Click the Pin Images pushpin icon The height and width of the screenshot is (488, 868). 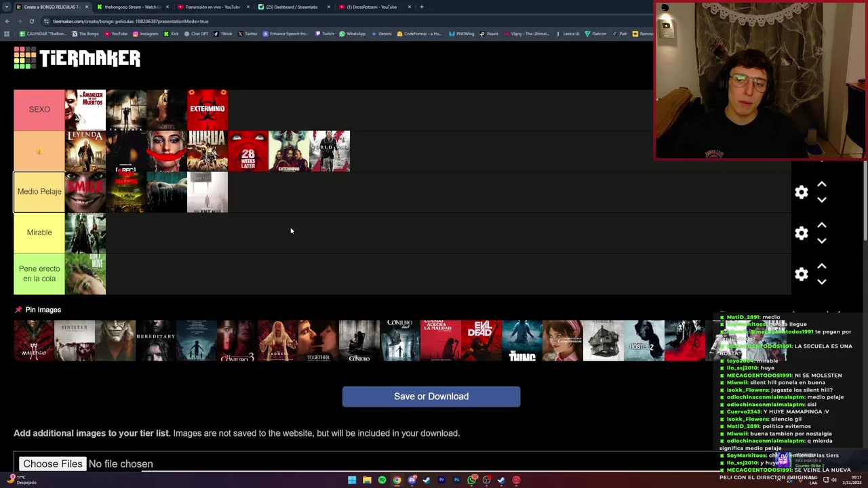(x=18, y=310)
